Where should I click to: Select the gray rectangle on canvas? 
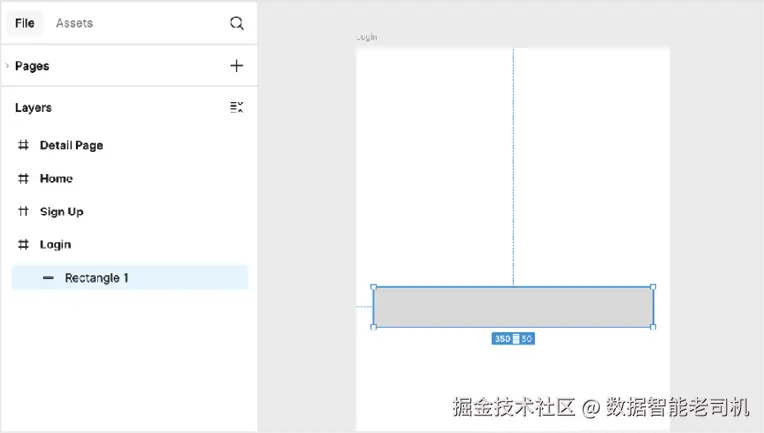click(x=513, y=307)
